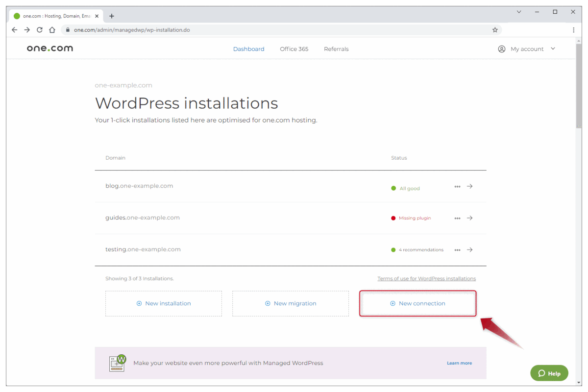Open the browser tab list chevron

[518, 11]
